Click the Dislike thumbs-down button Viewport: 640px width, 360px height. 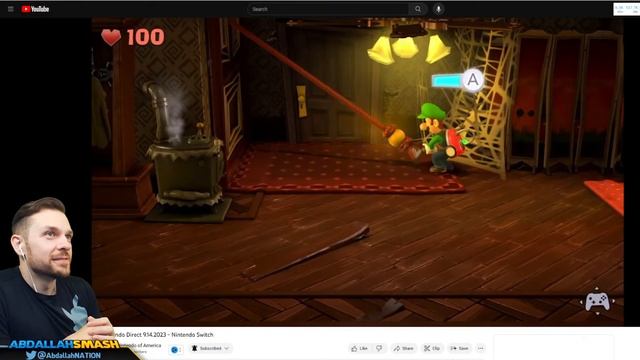tap(379, 348)
